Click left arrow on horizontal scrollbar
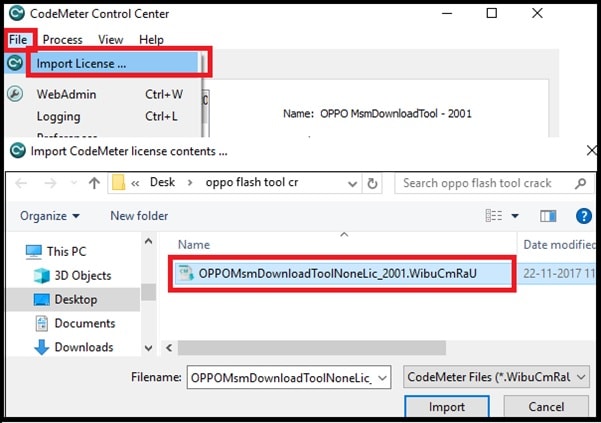 [169, 348]
